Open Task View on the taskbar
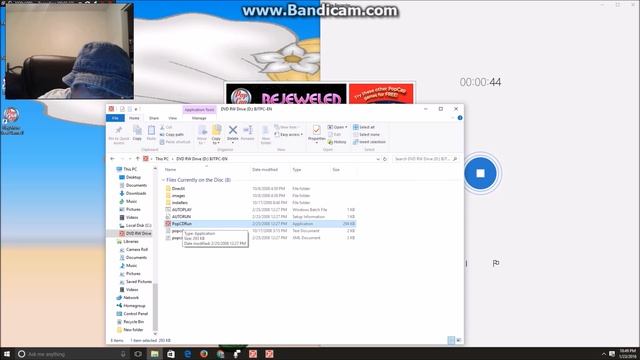Screen dimensions: 640x360 [138, 354]
